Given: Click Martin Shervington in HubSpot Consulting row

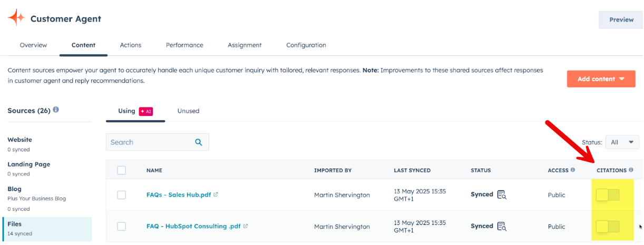Looking at the screenshot, I should point(342,227).
